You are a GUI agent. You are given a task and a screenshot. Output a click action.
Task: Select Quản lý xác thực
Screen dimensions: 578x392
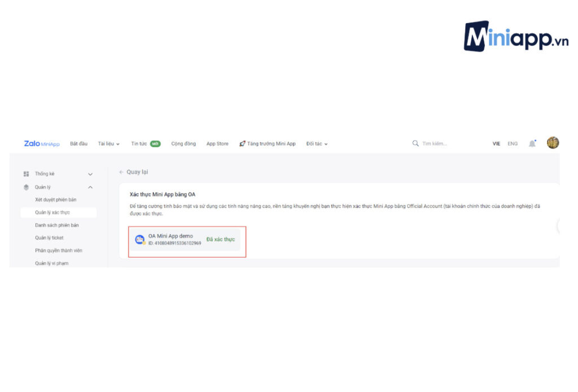(x=59, y=212)
